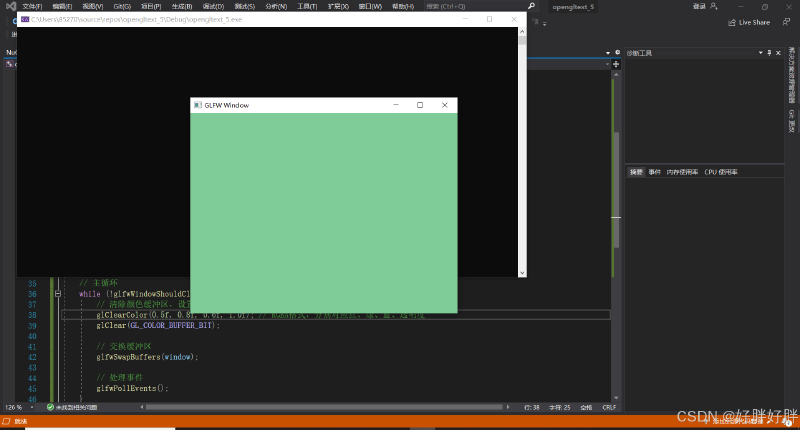
Task: Open the send feedback icon
Action: (x=786, y=22)
